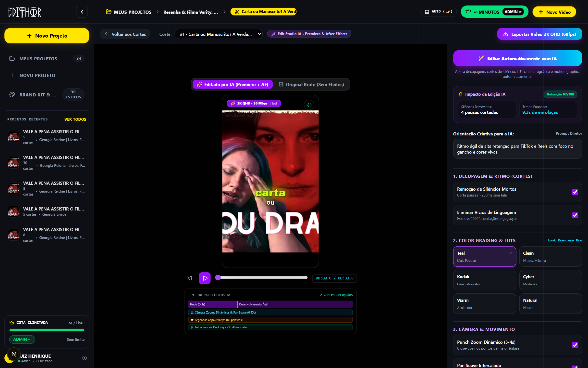Click the crown icon next to COTA ILIMITADA
The image size is (588, 368).
pos(12,323)
